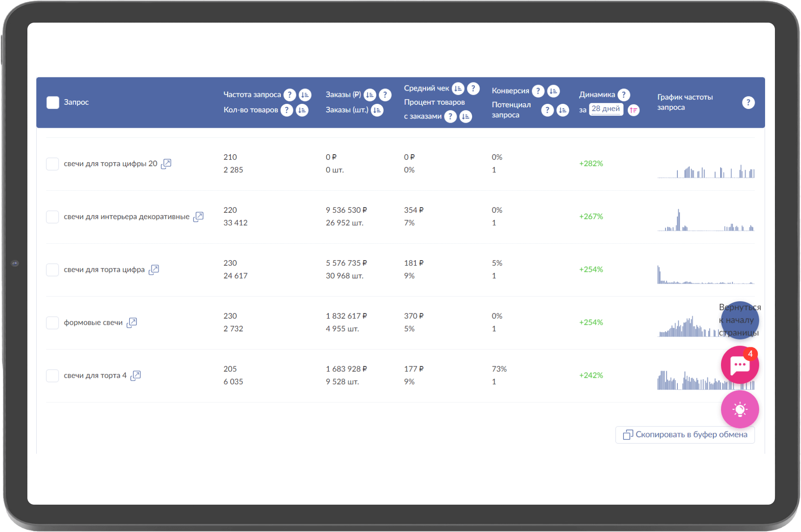Click frequency chart for свечи для торта цифра

(x=706, y=275)
